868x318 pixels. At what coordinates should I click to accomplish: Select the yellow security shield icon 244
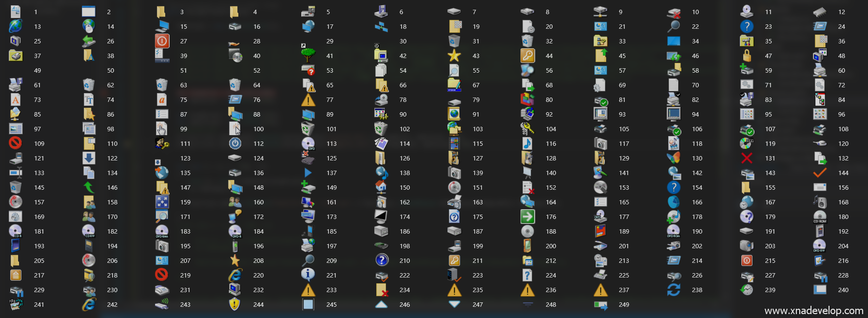(x=235, y=304)
